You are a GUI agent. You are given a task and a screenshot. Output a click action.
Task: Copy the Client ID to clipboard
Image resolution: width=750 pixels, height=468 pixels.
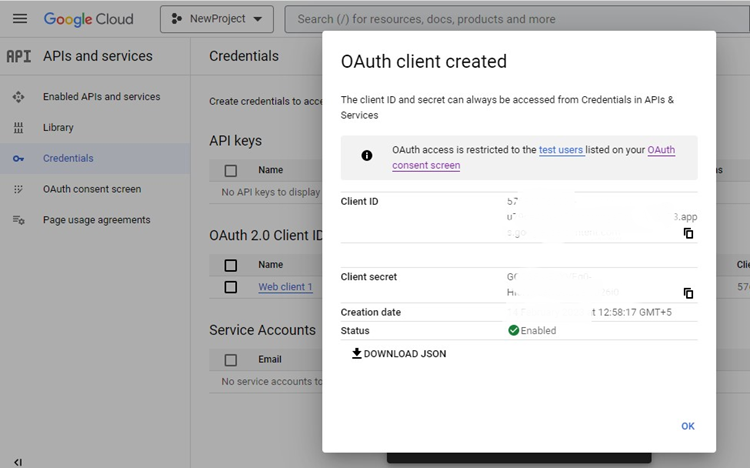click(688, 233)
